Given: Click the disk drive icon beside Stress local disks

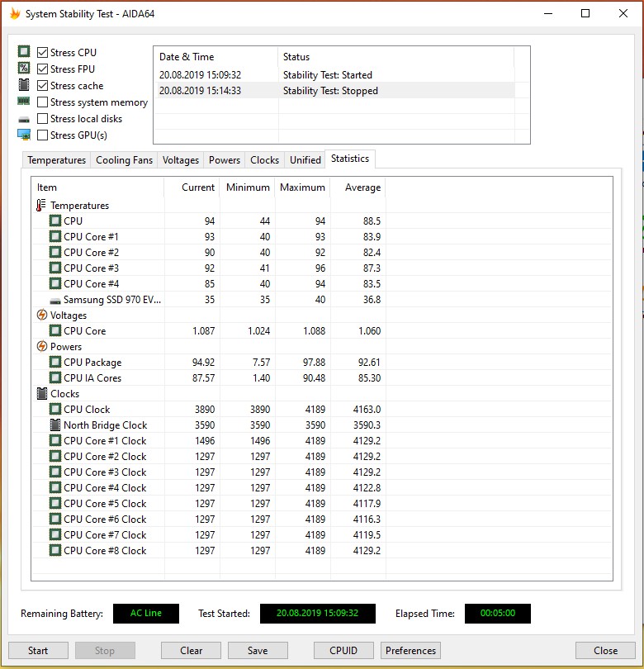Looking at the screenshot, I should click(x=24, y=120).
